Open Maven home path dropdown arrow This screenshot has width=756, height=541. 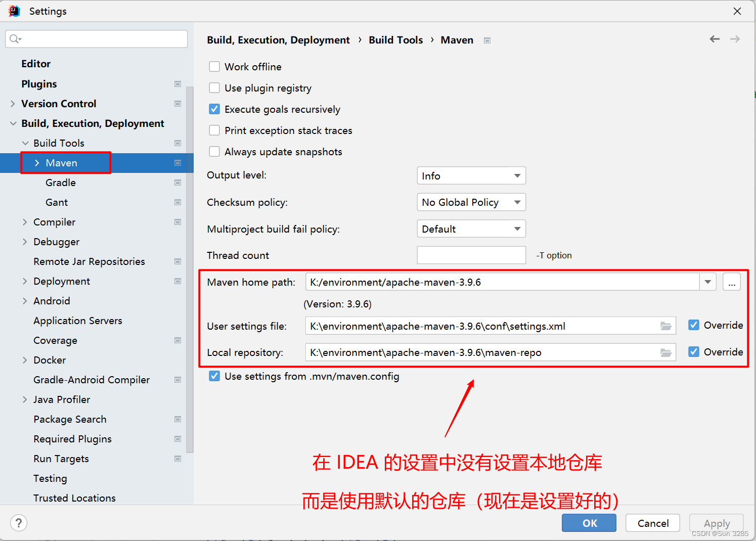pyautogui.click(x=708, y=282)
